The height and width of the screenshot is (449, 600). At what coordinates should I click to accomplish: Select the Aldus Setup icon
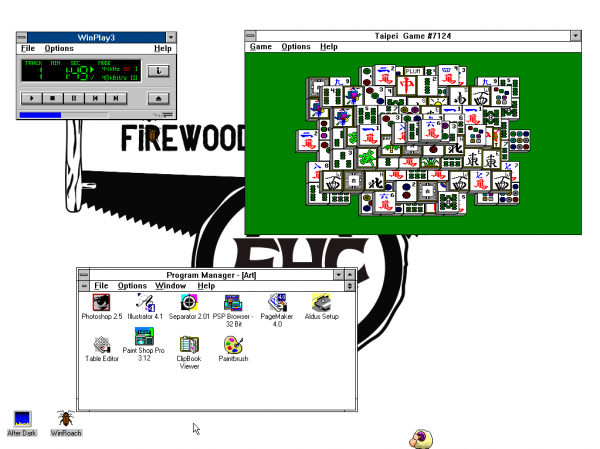point(321,302)
